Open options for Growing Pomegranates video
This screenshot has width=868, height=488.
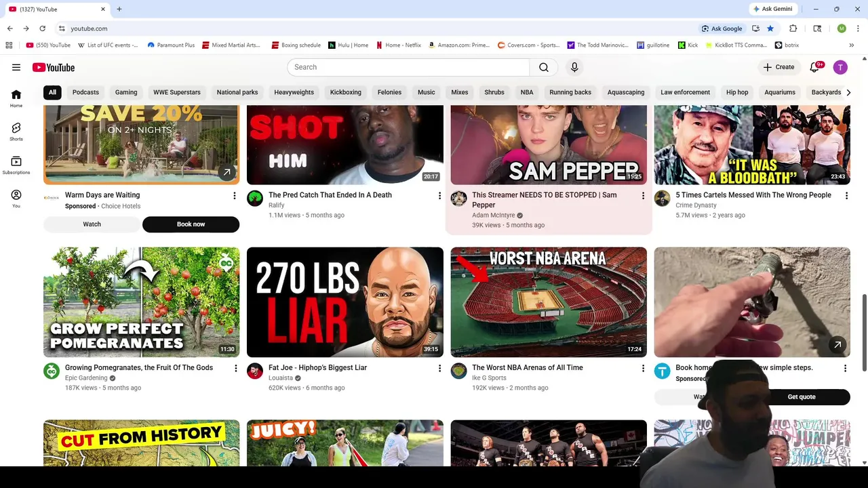pyautogui.click(x=235, y=369)
